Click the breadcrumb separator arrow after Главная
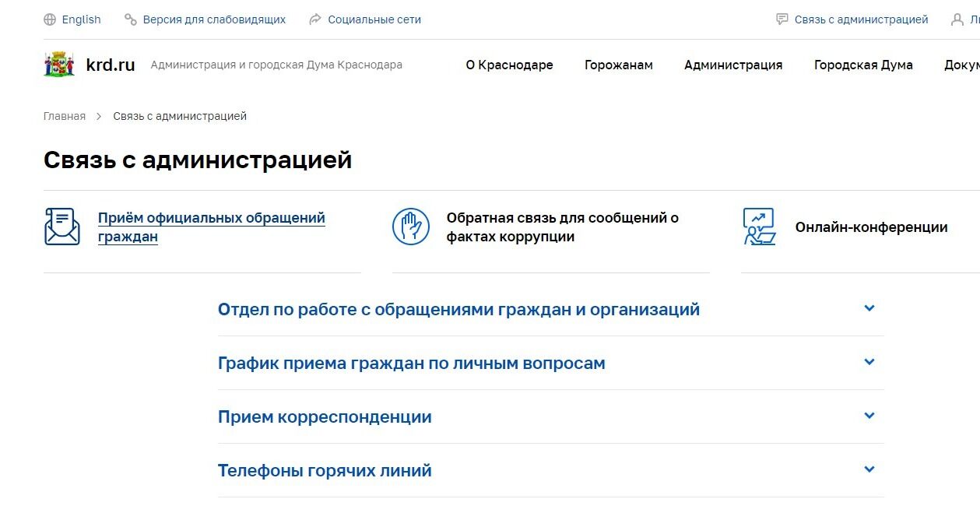 click(99, 116)
